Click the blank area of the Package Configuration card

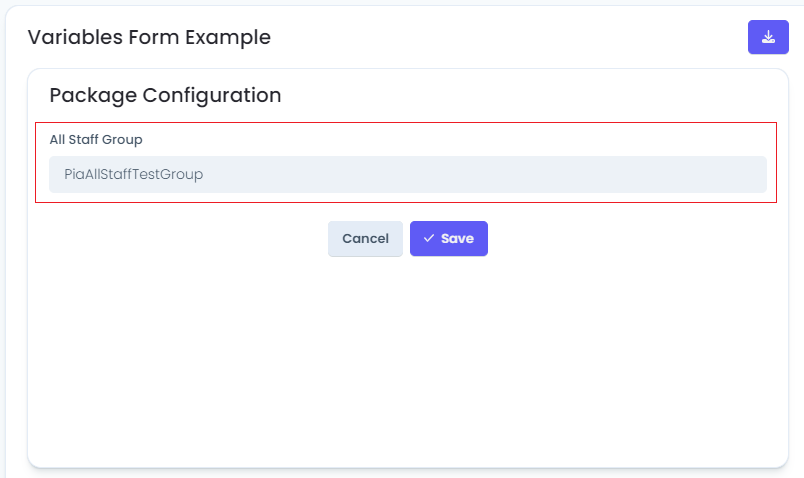coord(408,359)
